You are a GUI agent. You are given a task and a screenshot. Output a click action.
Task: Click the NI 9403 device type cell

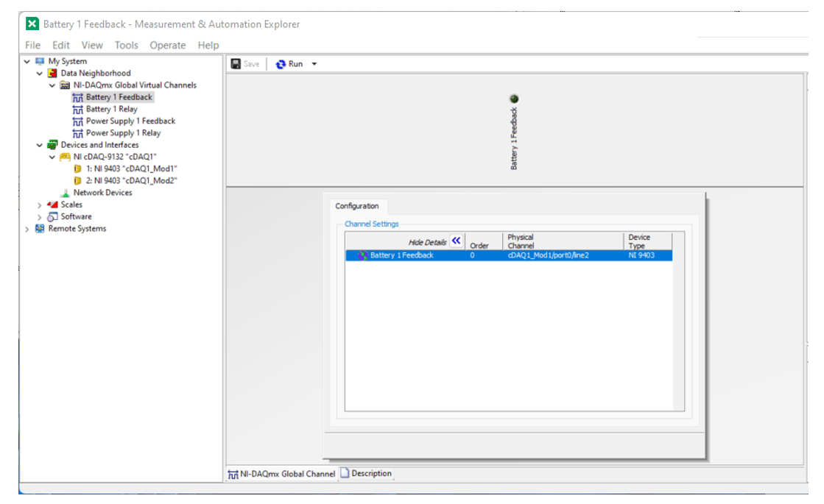(x=641, y=255)
